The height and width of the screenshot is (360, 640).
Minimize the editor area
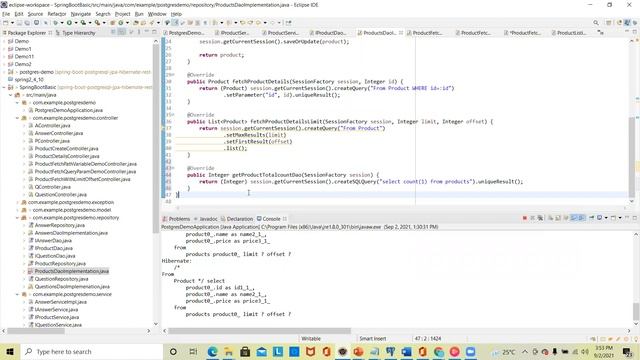(627, 32)
